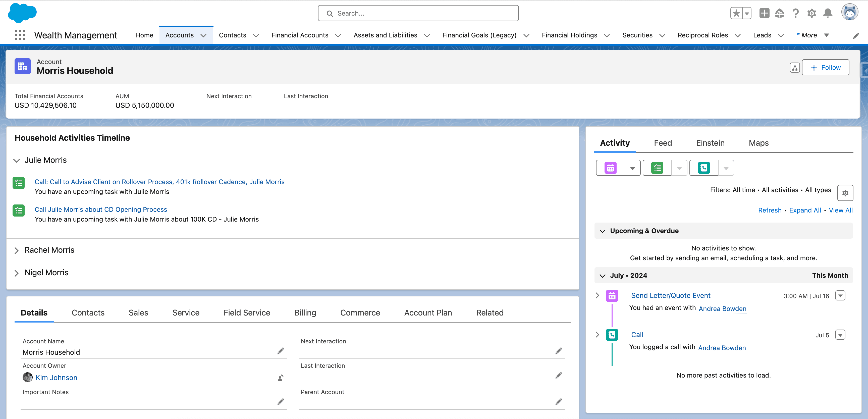Viewport: 868px width, 419px height.
Task: Open the Contacts tab dropdown chevron
Action: coord(256,35)
